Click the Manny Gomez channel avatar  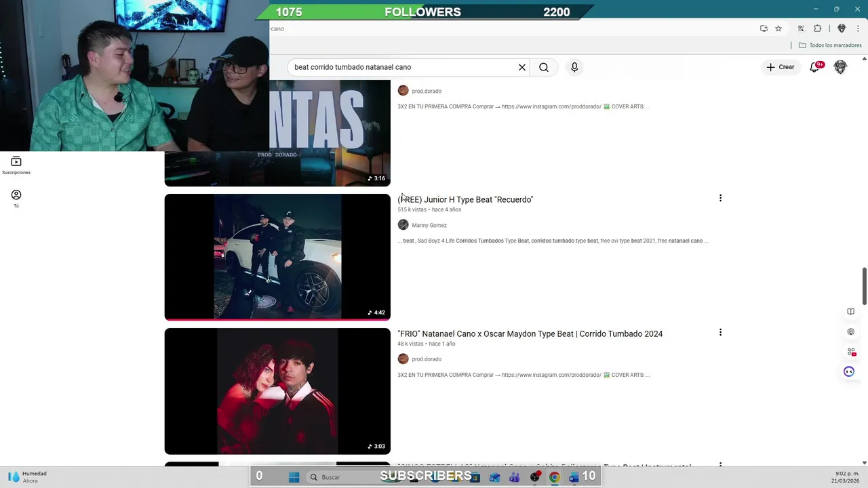[403, 225]
